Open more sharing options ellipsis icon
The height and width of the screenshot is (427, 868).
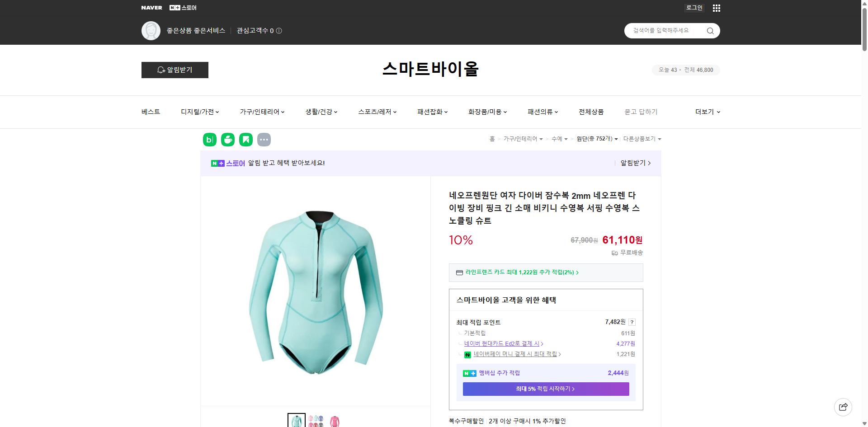tap(264, 140)
